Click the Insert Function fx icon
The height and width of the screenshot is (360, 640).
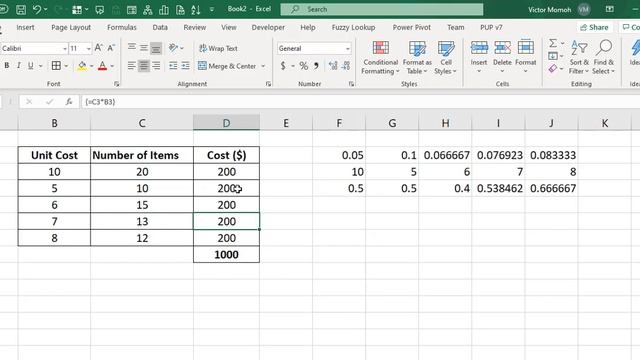click(x=69, y=102)
